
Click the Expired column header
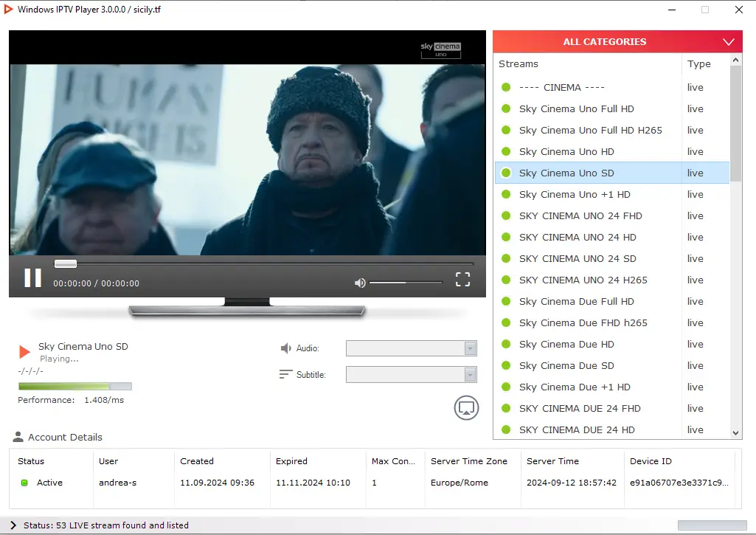coord(291,461)
